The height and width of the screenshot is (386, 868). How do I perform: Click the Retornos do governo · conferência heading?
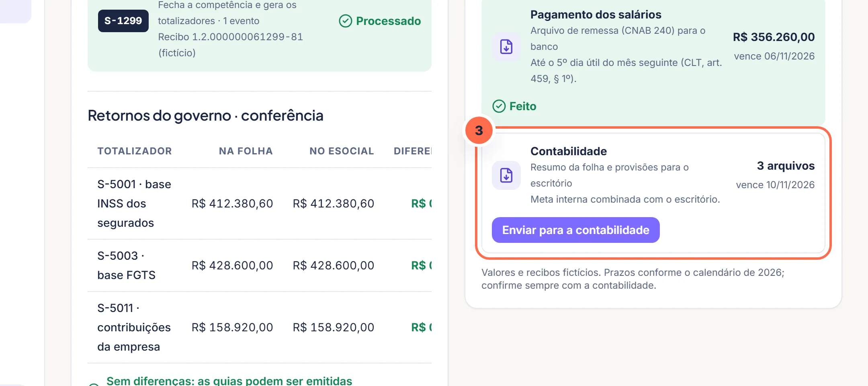(205, 116)
